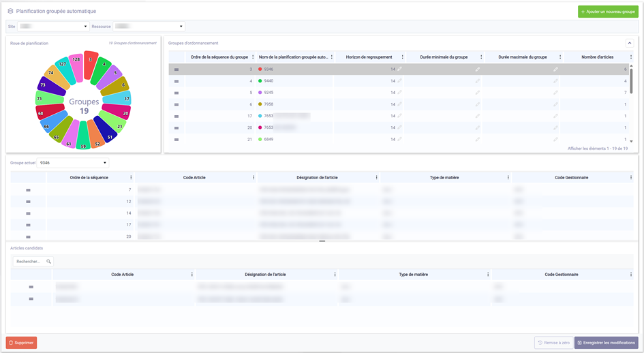The height and width of the screenshot is (353, 644).
Task: Click Code Gestionnaire header in Articles candidats
Action: click(x=561, y=275)
